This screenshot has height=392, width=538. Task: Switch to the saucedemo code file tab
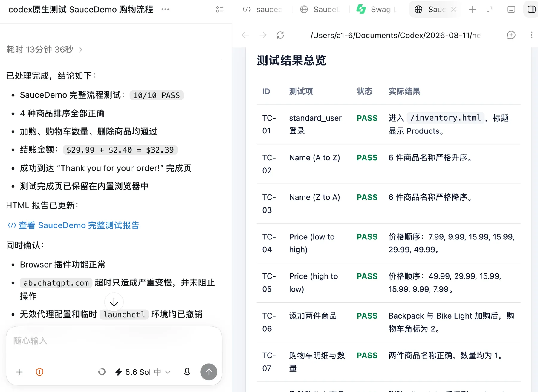click(x=263, y=10)
